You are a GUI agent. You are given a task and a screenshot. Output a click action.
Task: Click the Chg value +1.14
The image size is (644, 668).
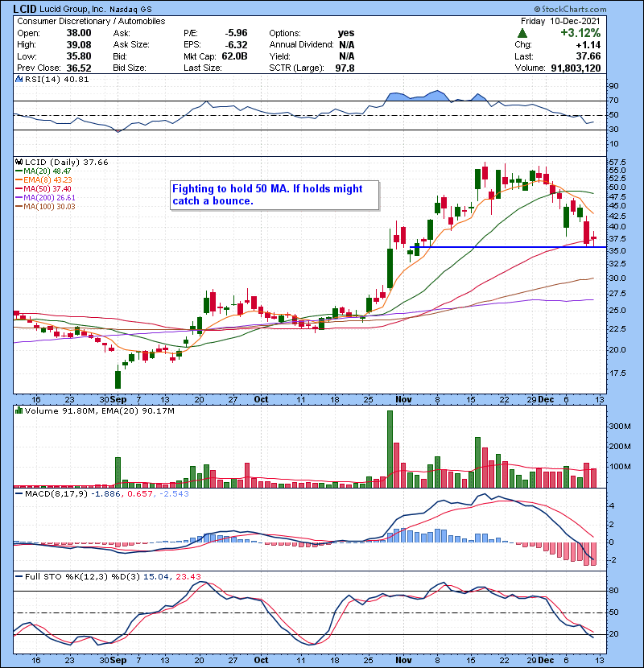[x=588, y=45]
